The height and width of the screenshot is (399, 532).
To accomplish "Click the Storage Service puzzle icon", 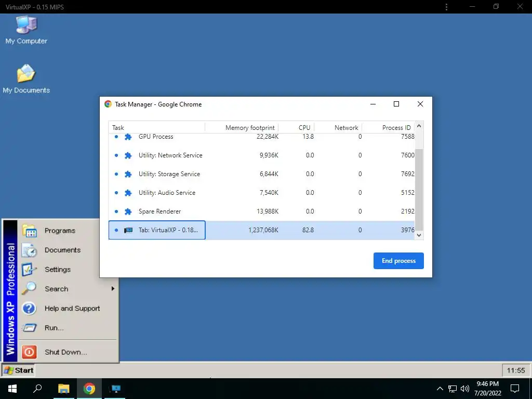I will [x=128, y=174].
